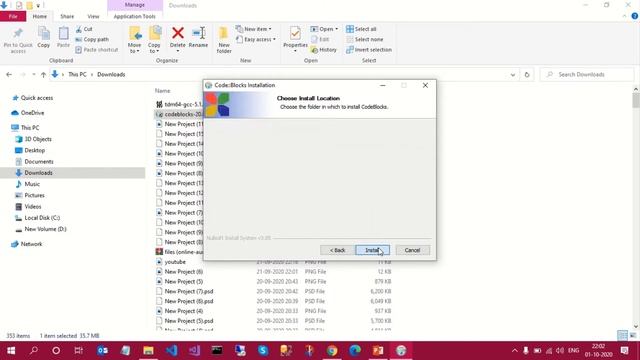This screenshot has width=640, height=360.
Task: Expand the New item dropdown
Action: pos(253,29)
